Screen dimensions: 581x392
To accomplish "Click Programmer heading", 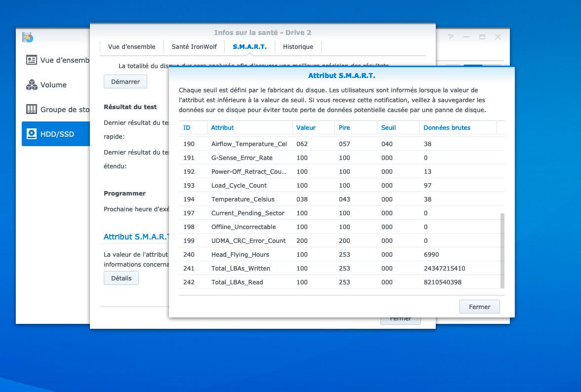I will pyautogui.click(x=124, y=193).
